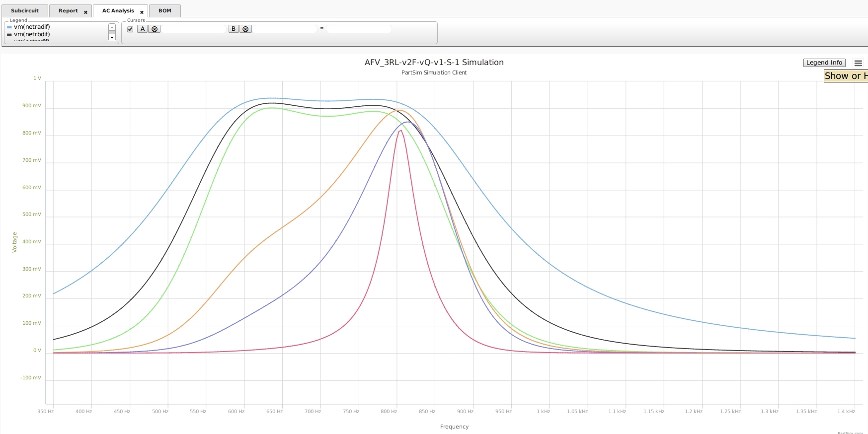Screen dimensions: 868x434
Task: Click the Legend Info button
Action: tap(824, 63)
